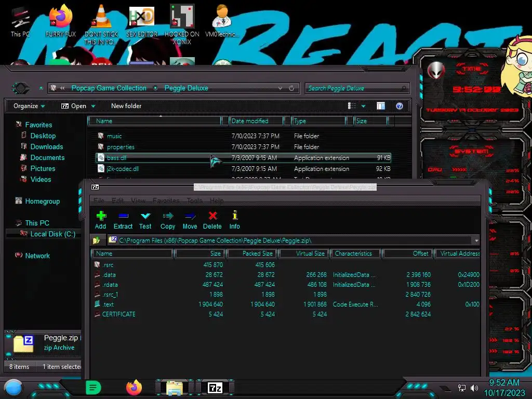
Task: Open the Organize dropdown in Explorer
Action: click(x=29, y=106)
